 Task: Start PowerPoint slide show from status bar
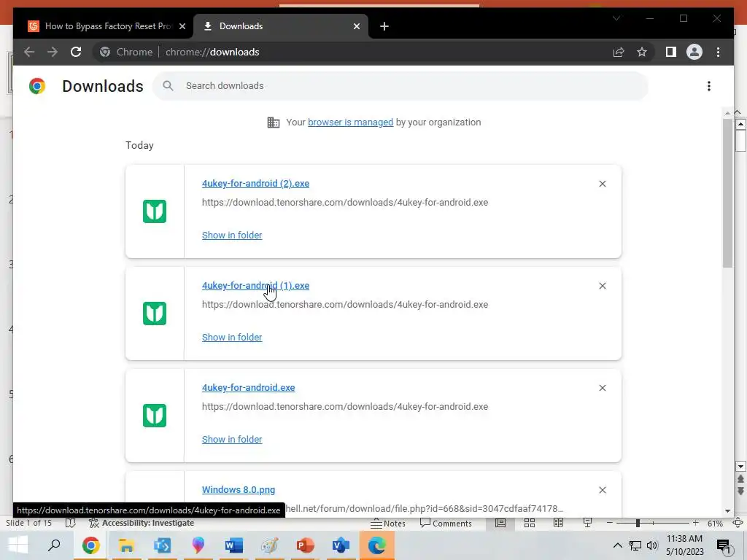click(587, 523)
